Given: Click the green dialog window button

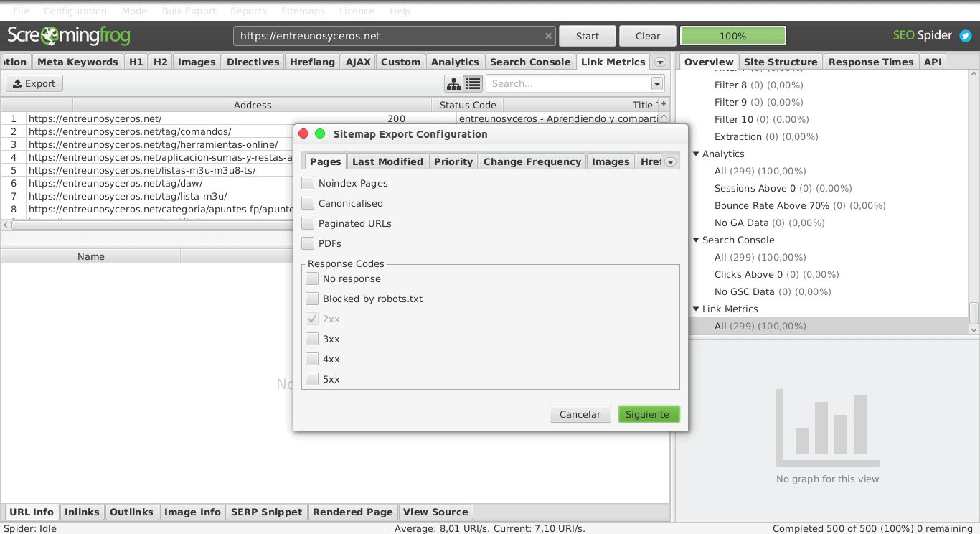Looking at the screenshot, I should (x=320, y=134).
